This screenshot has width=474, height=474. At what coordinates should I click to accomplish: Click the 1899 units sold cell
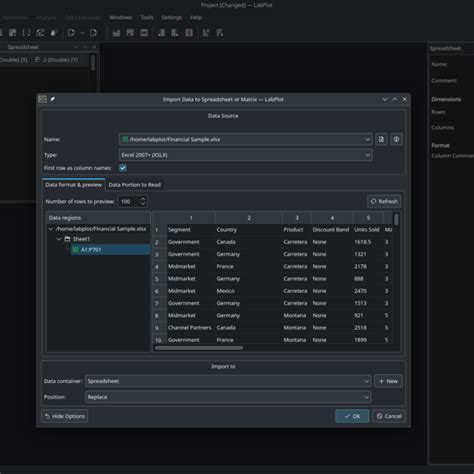pyautogui.click(x=368, y=340)
